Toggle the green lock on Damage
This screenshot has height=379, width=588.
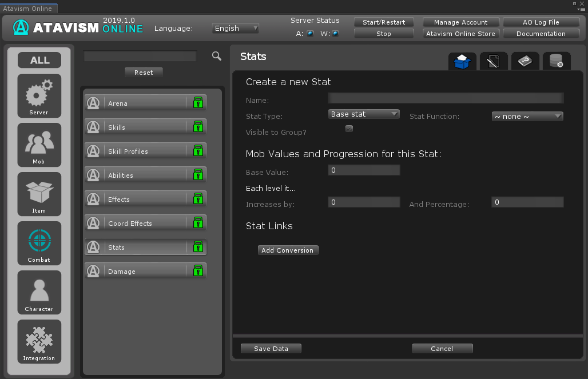coord(197,271)
